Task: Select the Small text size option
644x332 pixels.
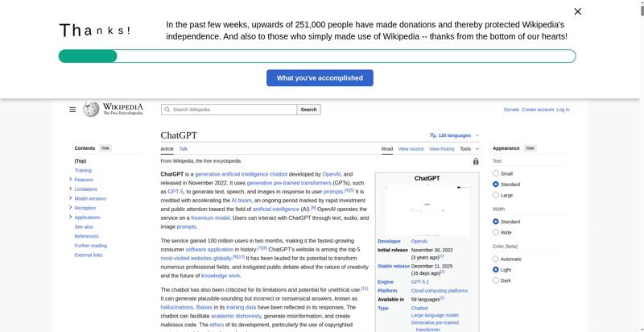Action: tap(496, 173)
